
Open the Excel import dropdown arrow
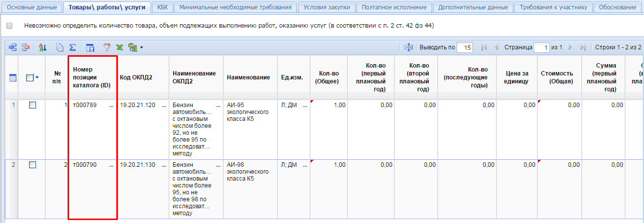(142, 48)
